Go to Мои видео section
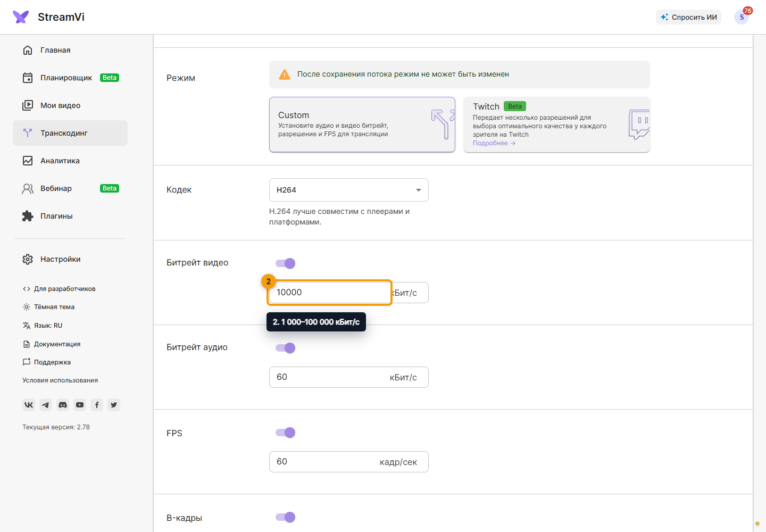Viewport: 766px width, 532px height. pos(70,105)
